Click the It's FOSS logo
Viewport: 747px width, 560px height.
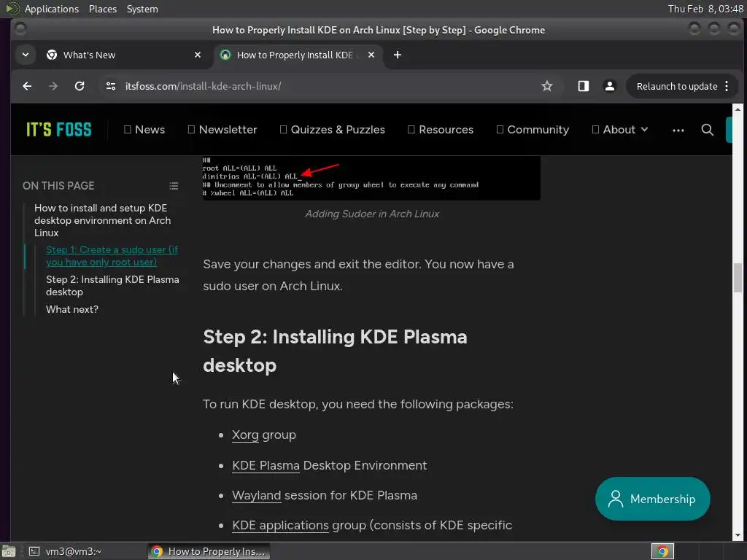[x=58, y=130]
